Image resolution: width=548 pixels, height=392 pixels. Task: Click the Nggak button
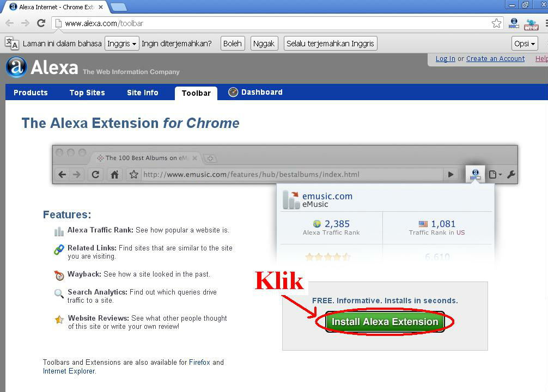(x=264, y=44)
